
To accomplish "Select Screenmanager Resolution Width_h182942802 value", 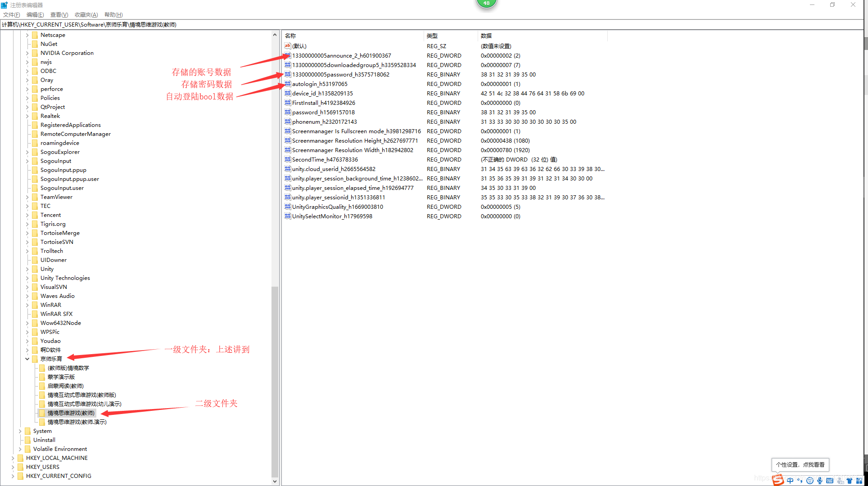I will (x=353, y=150).
